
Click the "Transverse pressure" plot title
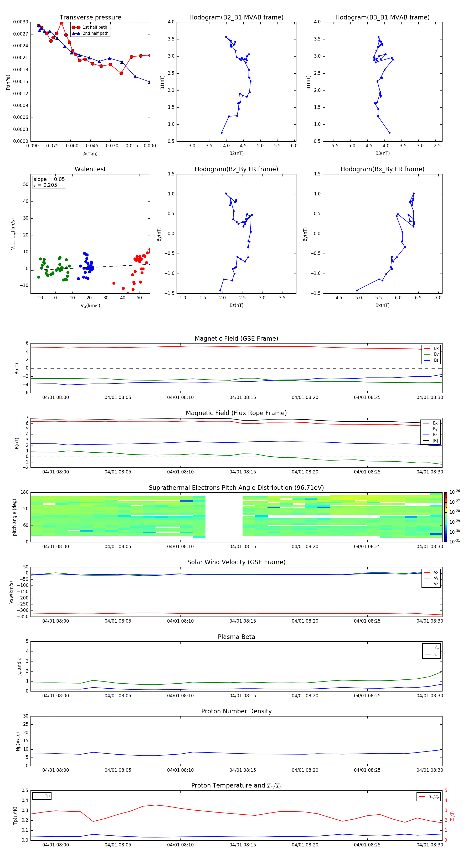pyautogui.click(x=90, y=18)
